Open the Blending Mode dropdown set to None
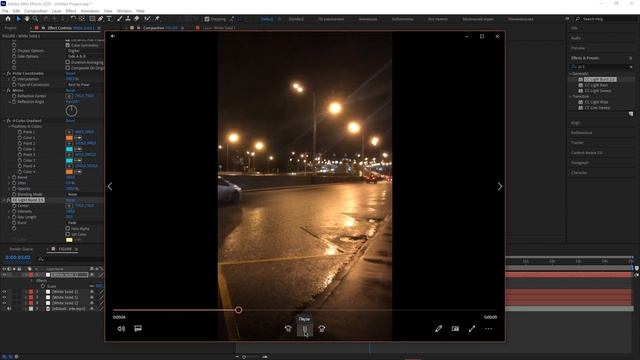This screenshot has height=360, width=640. pyautogui.click(x=84, y=194)
